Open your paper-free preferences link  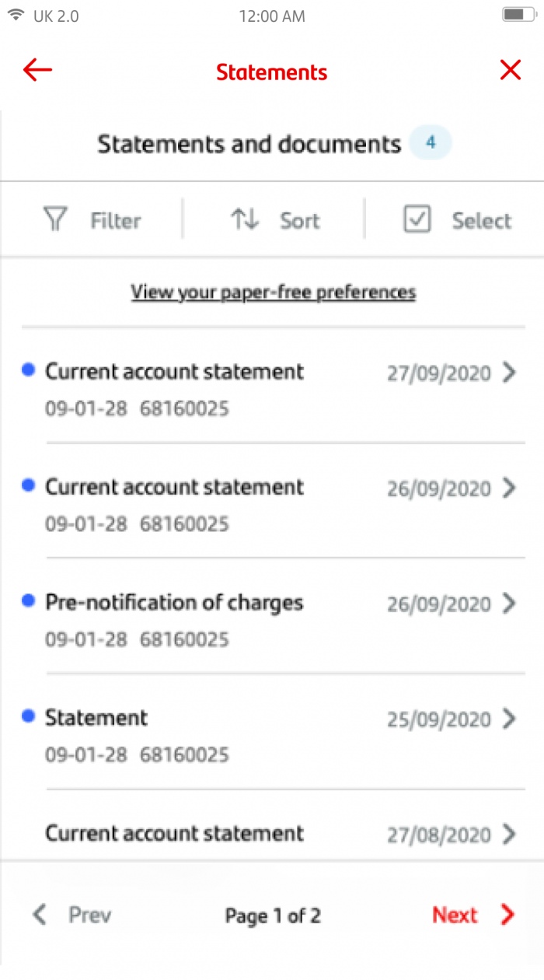(272, 292)
